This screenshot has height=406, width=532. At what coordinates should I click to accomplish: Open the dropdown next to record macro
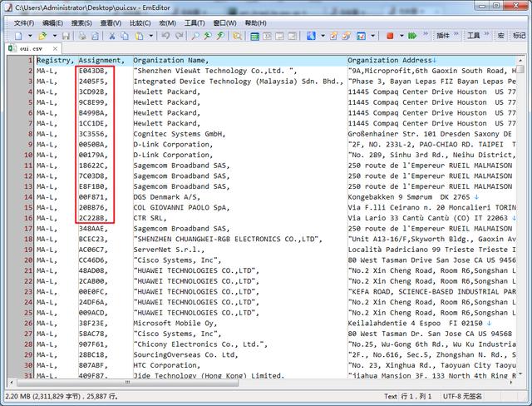[401, 35]
